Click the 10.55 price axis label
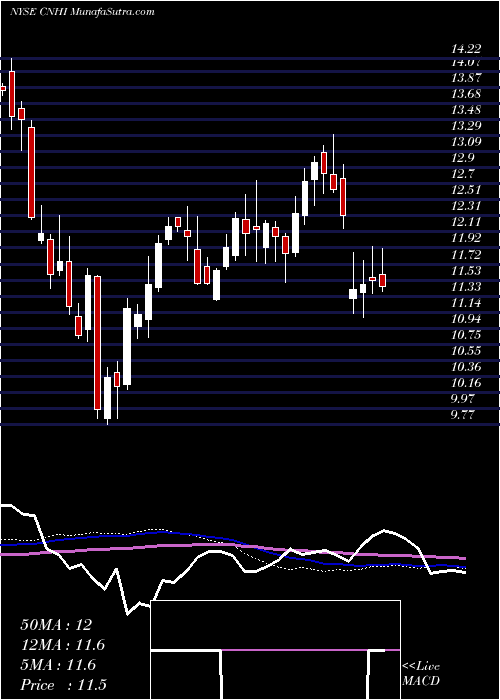The height and width of the screenshot is (700, 500). 466,351
